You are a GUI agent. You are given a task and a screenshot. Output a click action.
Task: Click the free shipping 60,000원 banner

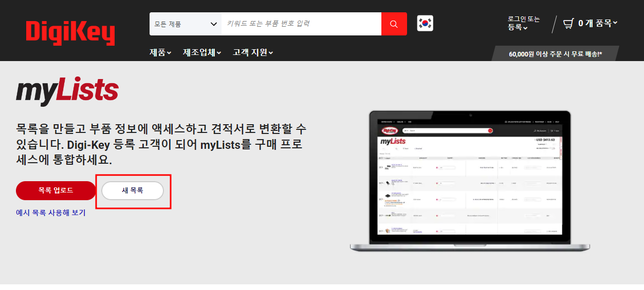pos(556,54)
